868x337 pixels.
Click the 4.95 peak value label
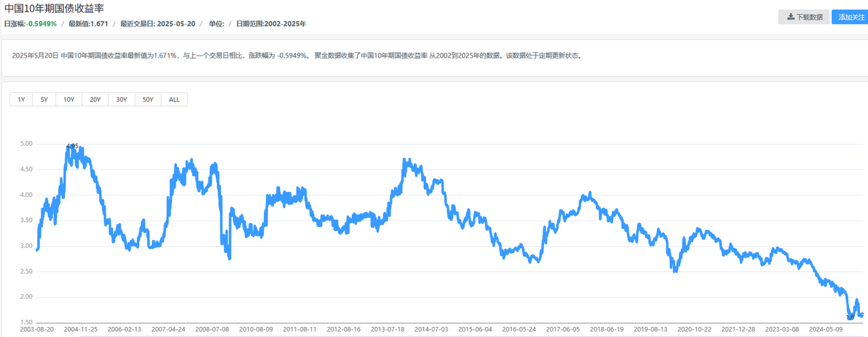point(72,146)
